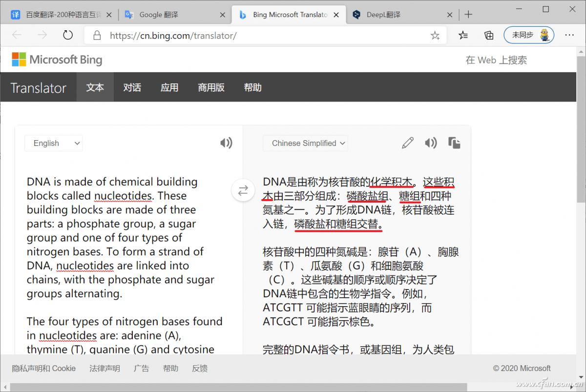This screenshot has height=392, width=586.
Task: Change the Chinese Simplified target language
Action: [305, 143]
